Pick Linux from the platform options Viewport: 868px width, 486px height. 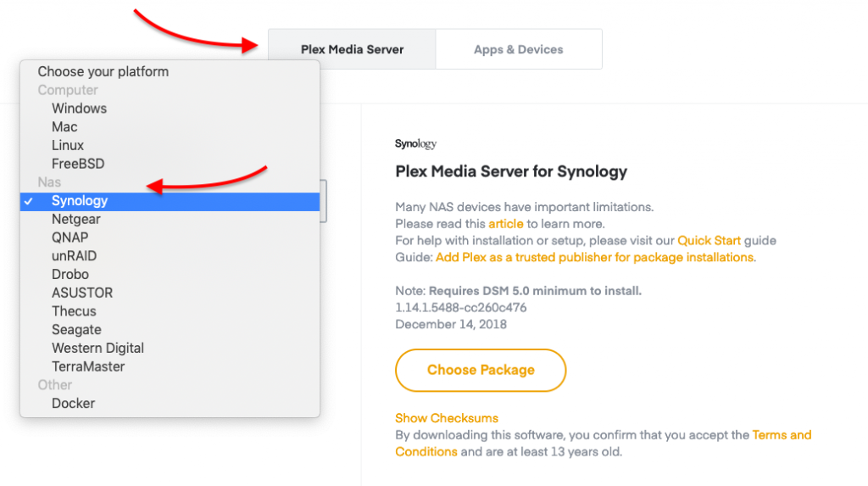pyautogui.click(x=68, y=145)
